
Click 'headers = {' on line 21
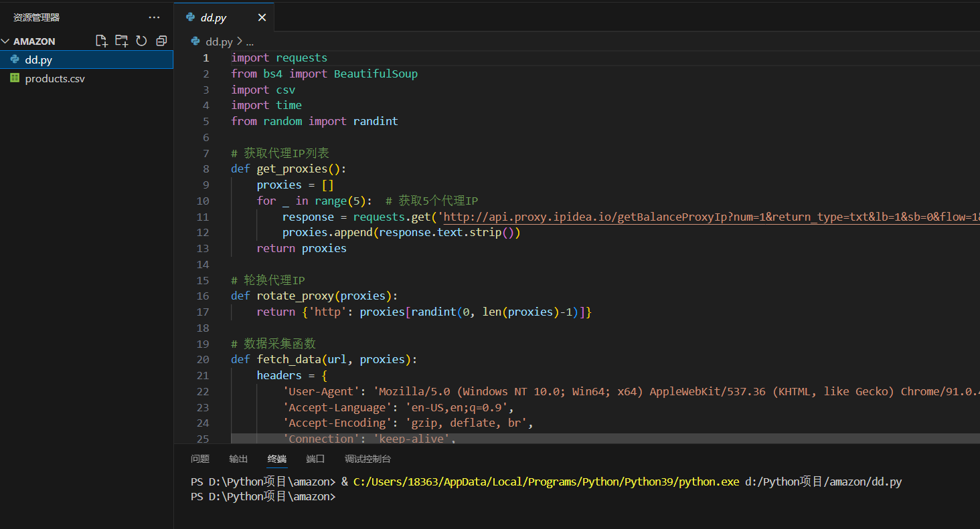pyautogui.click(x=292, y=376)
